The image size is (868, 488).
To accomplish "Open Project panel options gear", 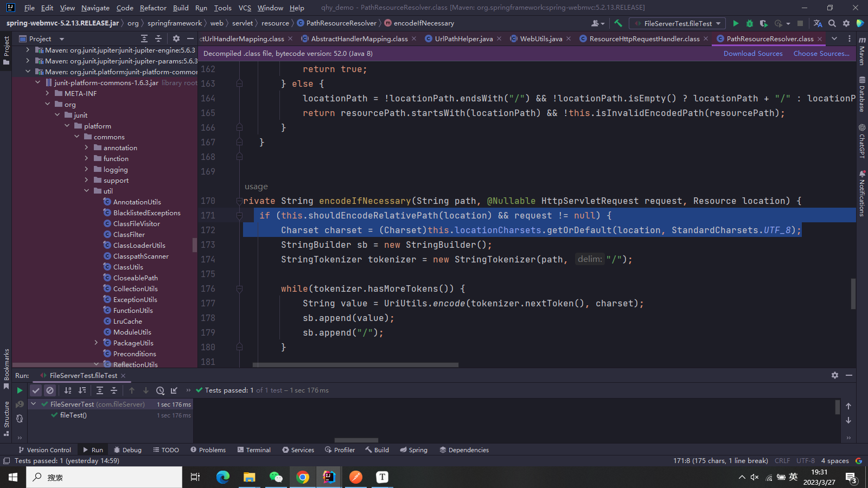I will pos(176,38).
